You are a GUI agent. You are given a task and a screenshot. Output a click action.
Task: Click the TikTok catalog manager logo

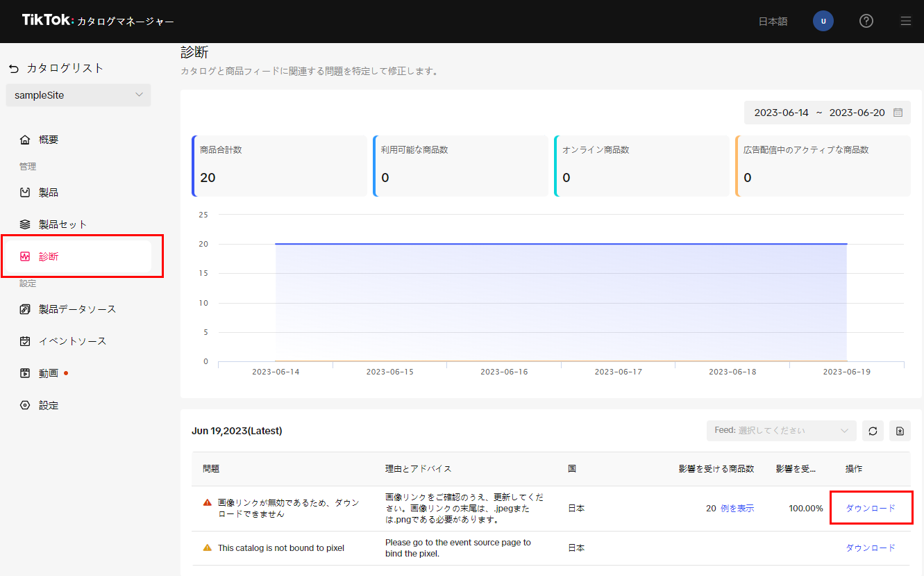coord(98,21)
